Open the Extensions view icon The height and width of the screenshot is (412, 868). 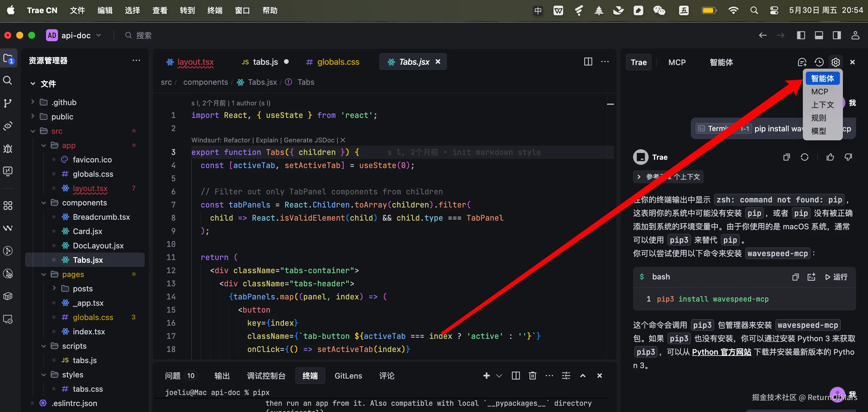7,205
